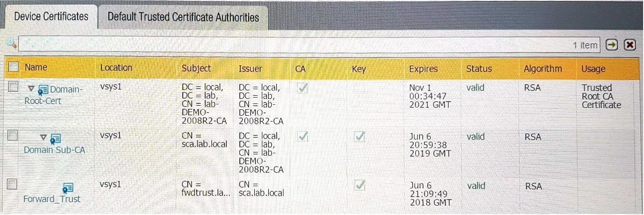The height and width of the screenshot is (215, 644).
Task: Sort by the Name column header
Action: click(x=36, y=67)
